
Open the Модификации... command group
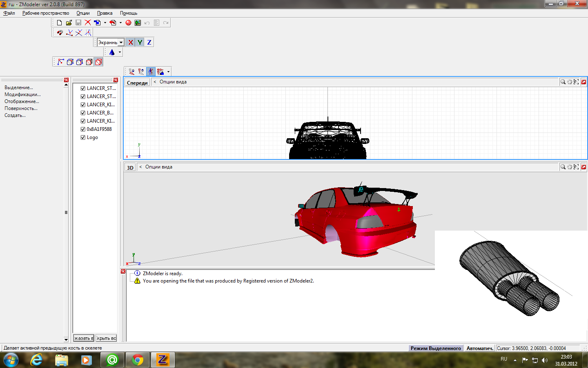coord(22,94)
